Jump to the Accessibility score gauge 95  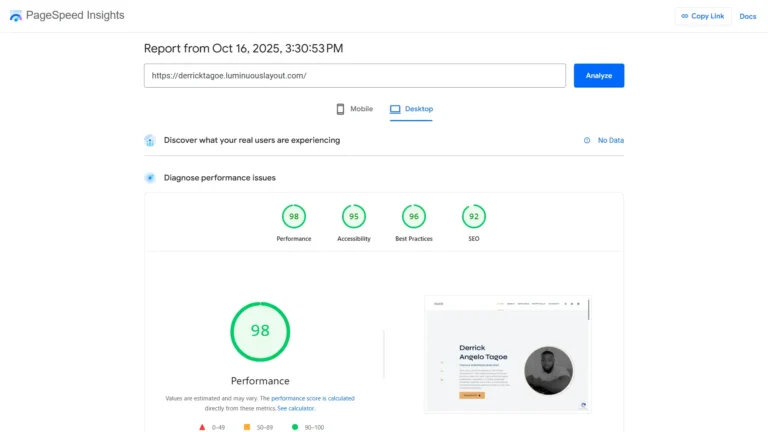tap(353, 216)
